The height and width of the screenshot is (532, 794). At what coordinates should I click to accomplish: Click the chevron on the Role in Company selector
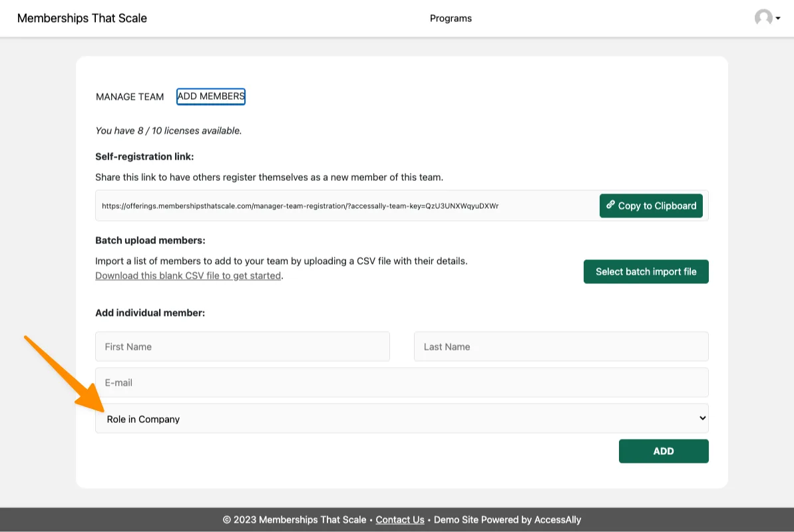pos(701,418)
